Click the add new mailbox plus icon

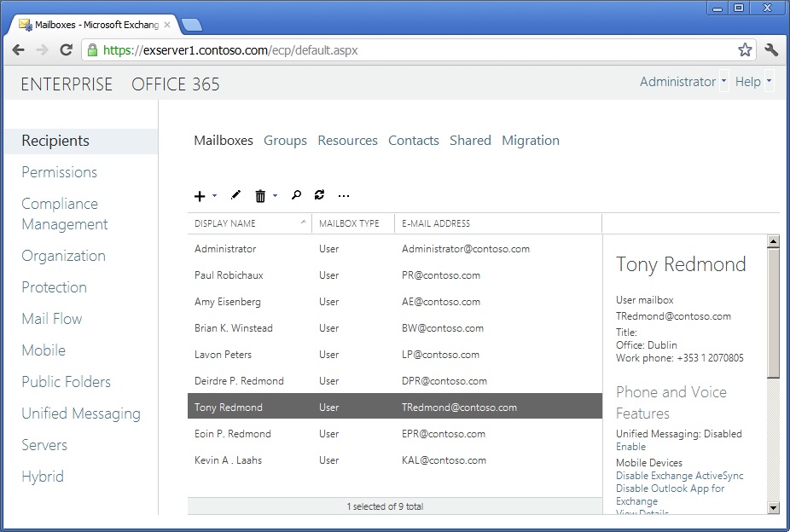click(x=200, y=196)
